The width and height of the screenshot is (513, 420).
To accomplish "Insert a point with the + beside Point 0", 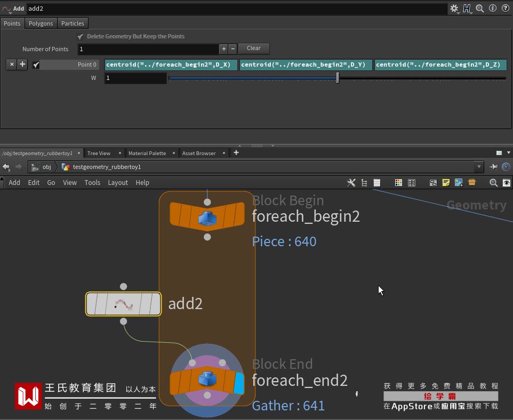I will (x=22, y=64).
